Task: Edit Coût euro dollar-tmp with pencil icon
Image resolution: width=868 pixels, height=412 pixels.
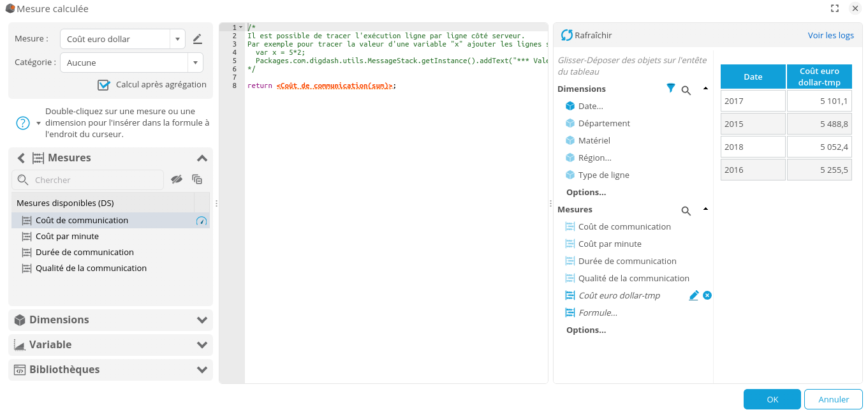Action: [694, 295]
